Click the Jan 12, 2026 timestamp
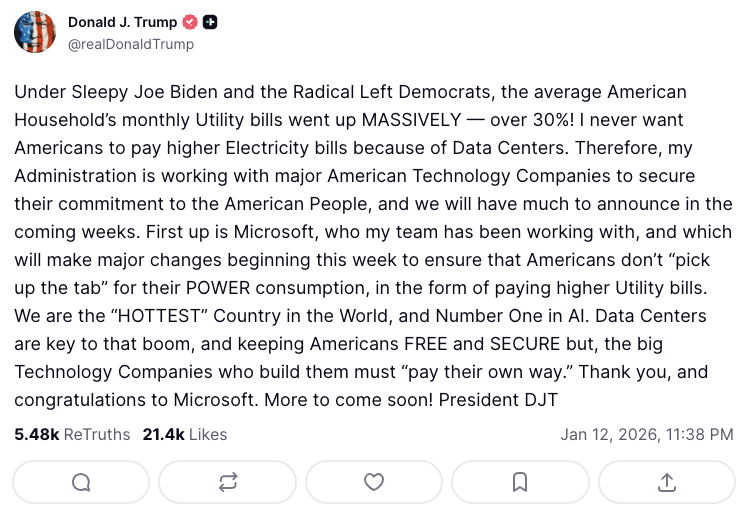The width and height of the screenshot is (746, 509). click(x=647, y=434)
